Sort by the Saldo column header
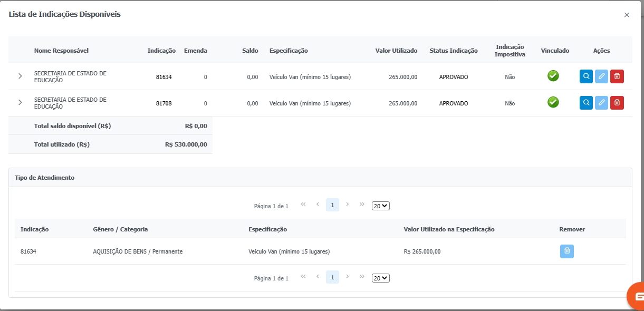This screenshot has width=644, height=311. click(250, 51)
